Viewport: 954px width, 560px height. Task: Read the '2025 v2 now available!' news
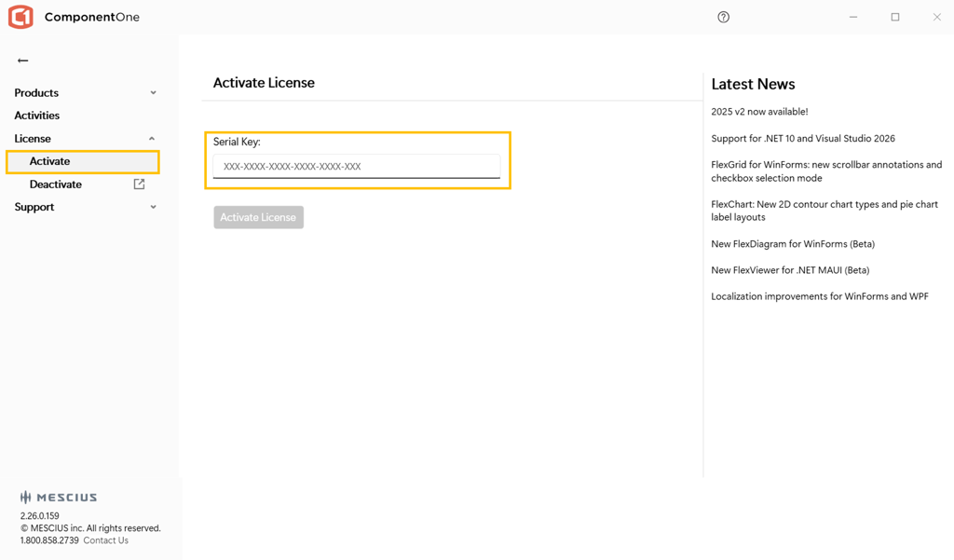point(759,112)
